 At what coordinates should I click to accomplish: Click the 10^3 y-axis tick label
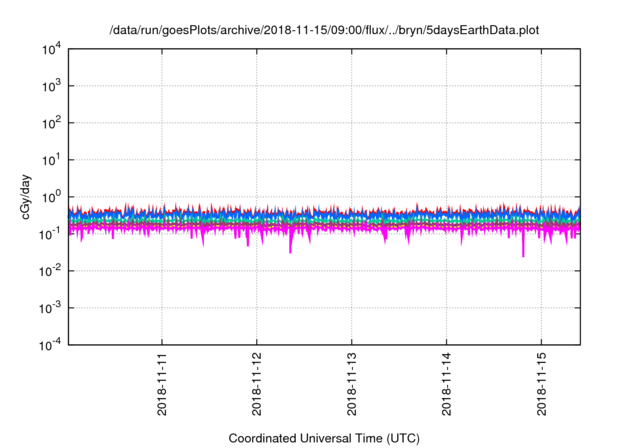[51, 86]
